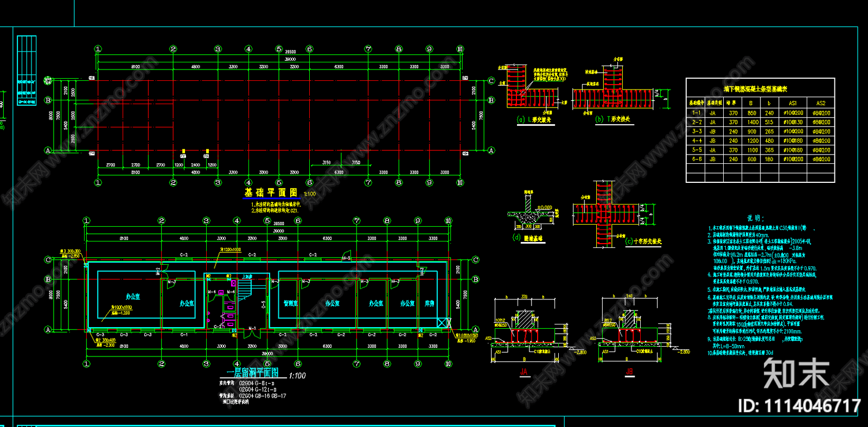
Task: Select row label 4-4 in foundation table
Action: click(697, 141)
